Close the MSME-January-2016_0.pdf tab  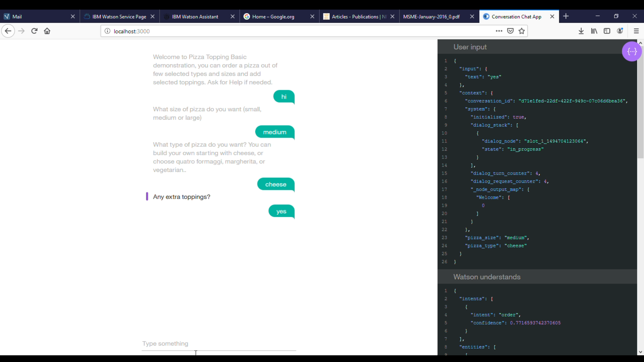(472, 17)
